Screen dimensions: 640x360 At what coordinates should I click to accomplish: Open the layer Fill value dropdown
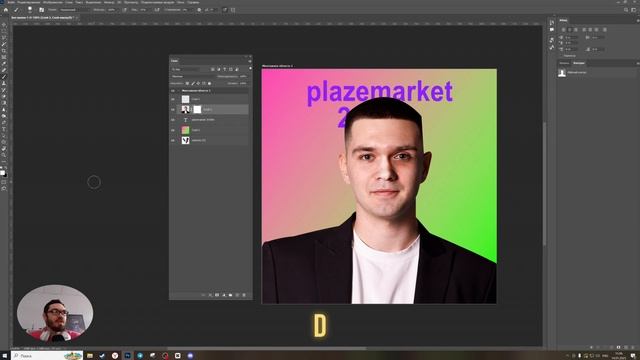coord(243,83)
